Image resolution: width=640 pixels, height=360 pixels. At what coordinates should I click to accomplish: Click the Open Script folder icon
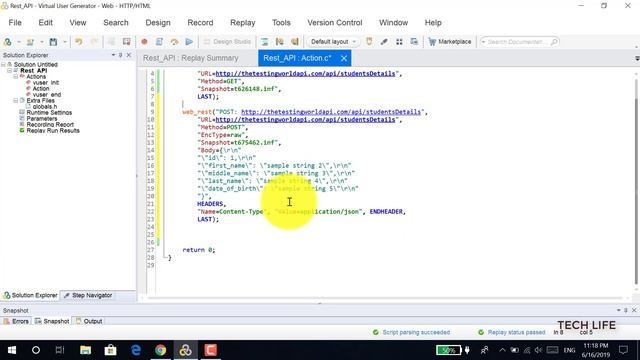(30, 42)
